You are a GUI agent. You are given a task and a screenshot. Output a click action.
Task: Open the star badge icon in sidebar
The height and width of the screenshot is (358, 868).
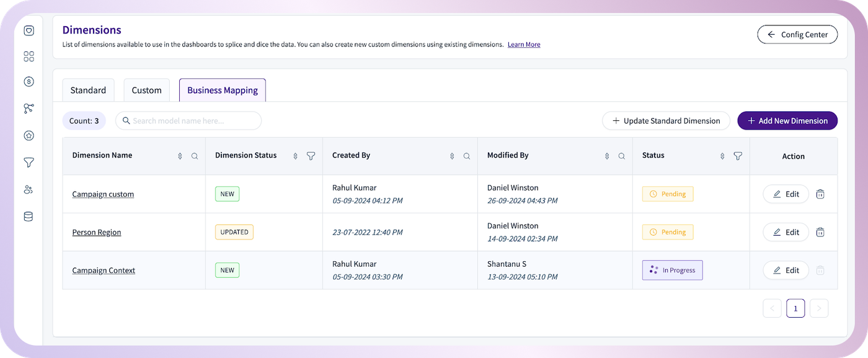tap(29, 135)
